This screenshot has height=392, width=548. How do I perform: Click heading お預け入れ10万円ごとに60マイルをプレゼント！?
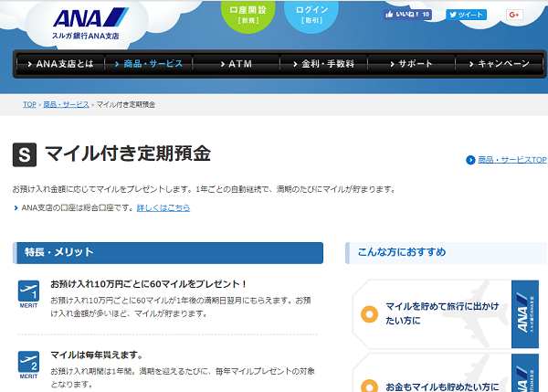(149, 284)
